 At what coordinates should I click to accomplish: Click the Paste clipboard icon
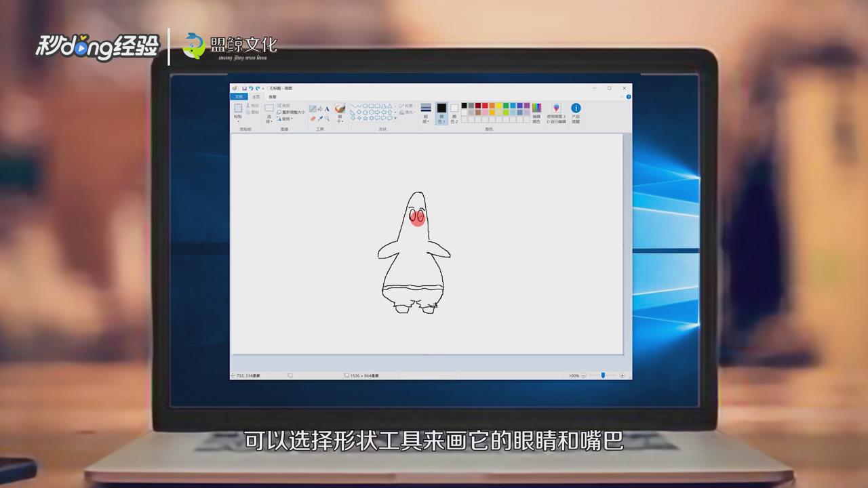click(x=238, y=108)
